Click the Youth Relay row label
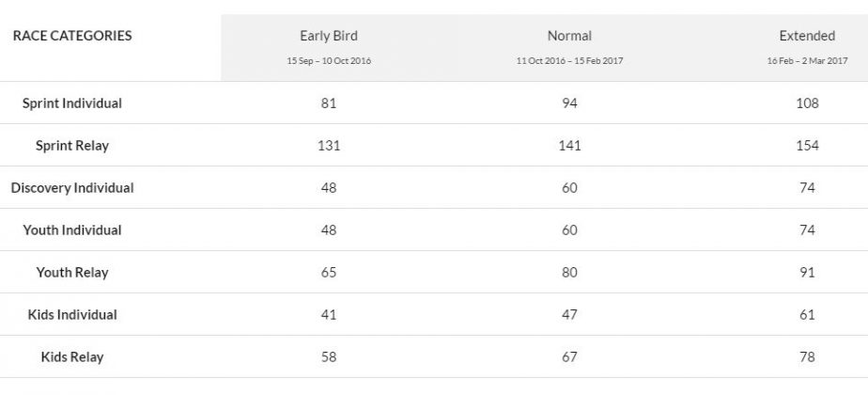868x395 pixels. (x=72, y=273)
